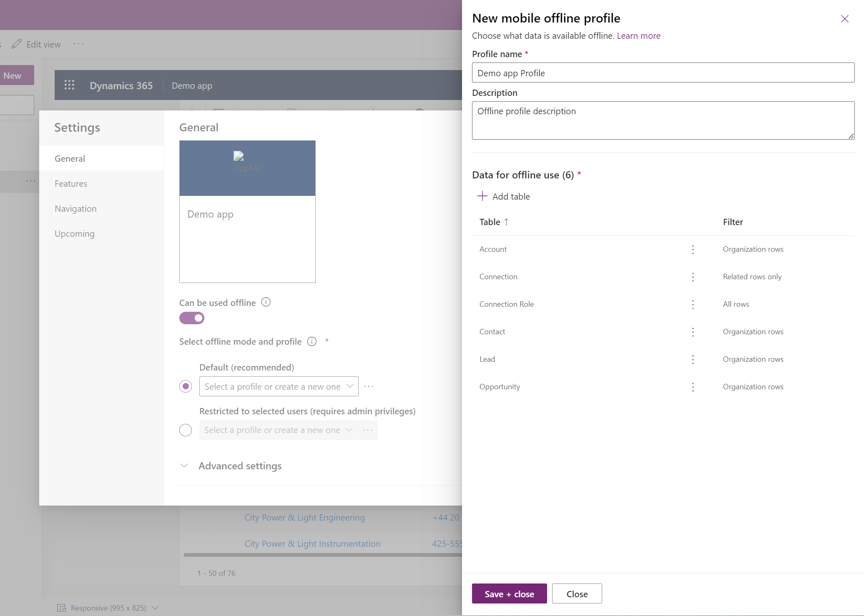Click the Learn more link in the panel
Viewport: 864px width, 616px height.
(639, 35)
